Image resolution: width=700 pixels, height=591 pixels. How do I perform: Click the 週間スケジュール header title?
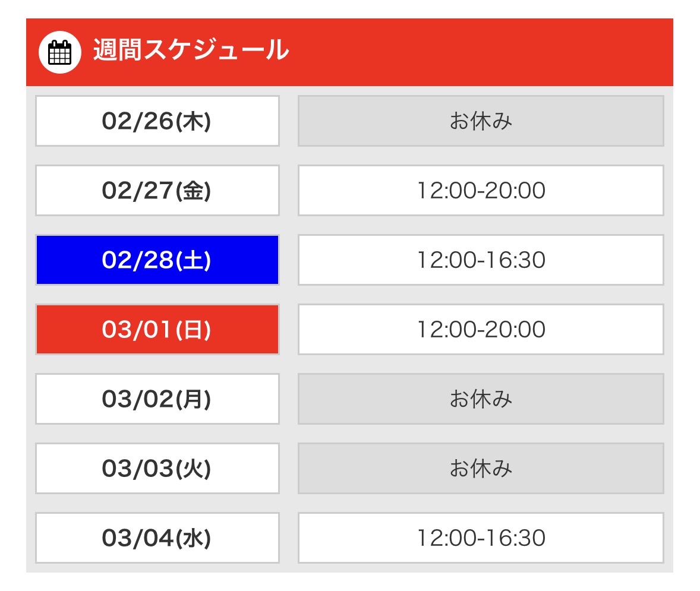click(x=191, y=51)
